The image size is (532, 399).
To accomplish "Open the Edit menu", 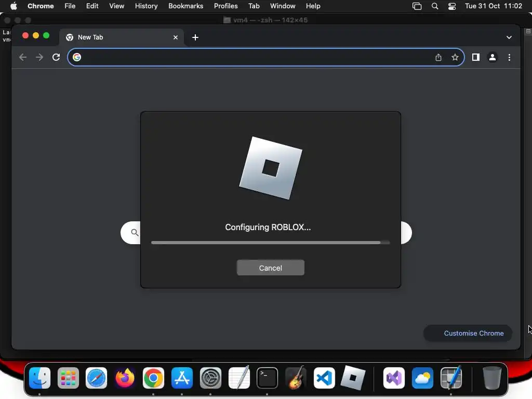I will [92, 6].
